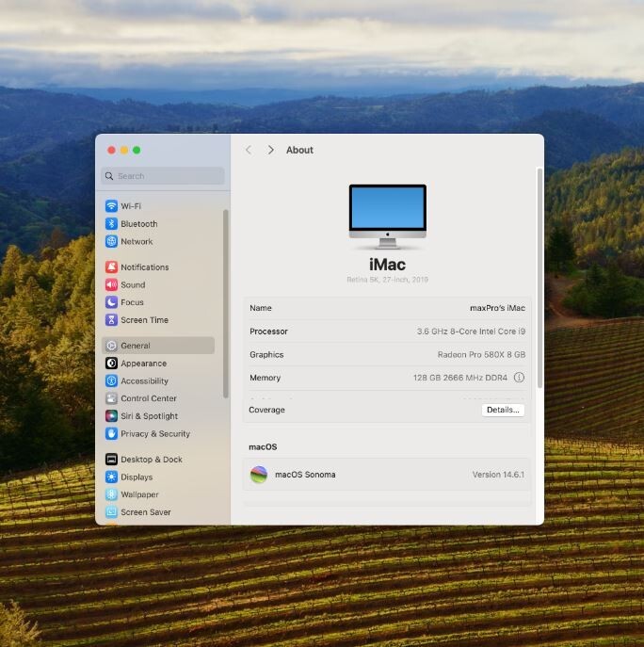
Task: Open Wallpaper label in sidebar
Action: 139,494
